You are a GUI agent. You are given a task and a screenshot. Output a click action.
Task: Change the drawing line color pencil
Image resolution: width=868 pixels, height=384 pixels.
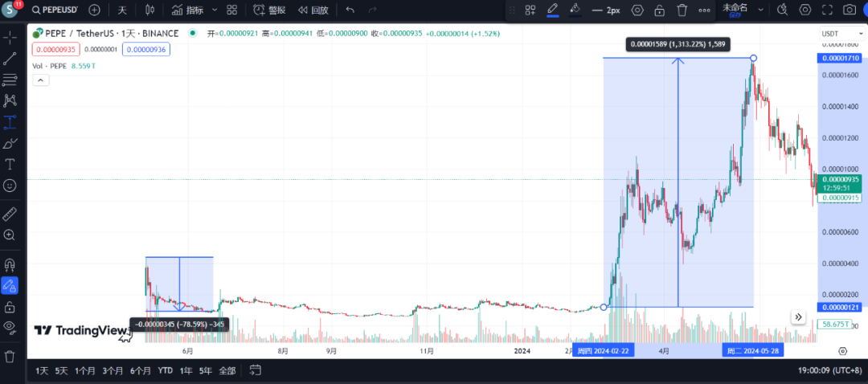[552, 10]
